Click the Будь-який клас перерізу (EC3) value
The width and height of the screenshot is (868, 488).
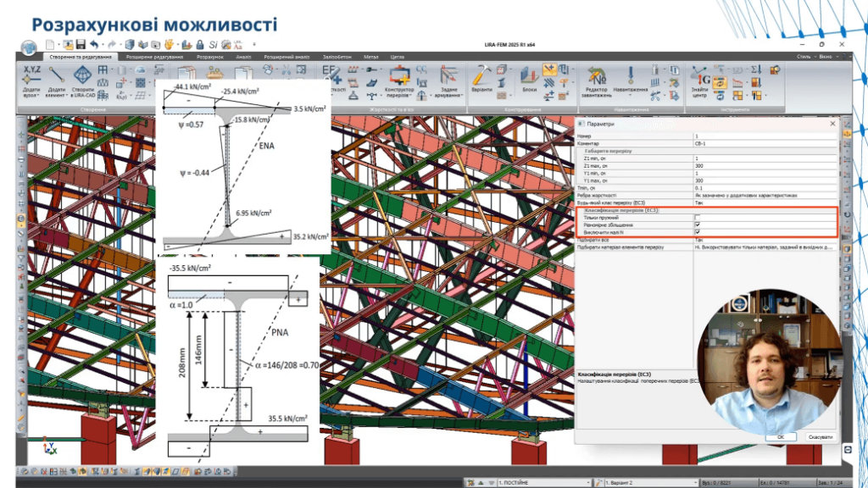[x=765, y=203]
